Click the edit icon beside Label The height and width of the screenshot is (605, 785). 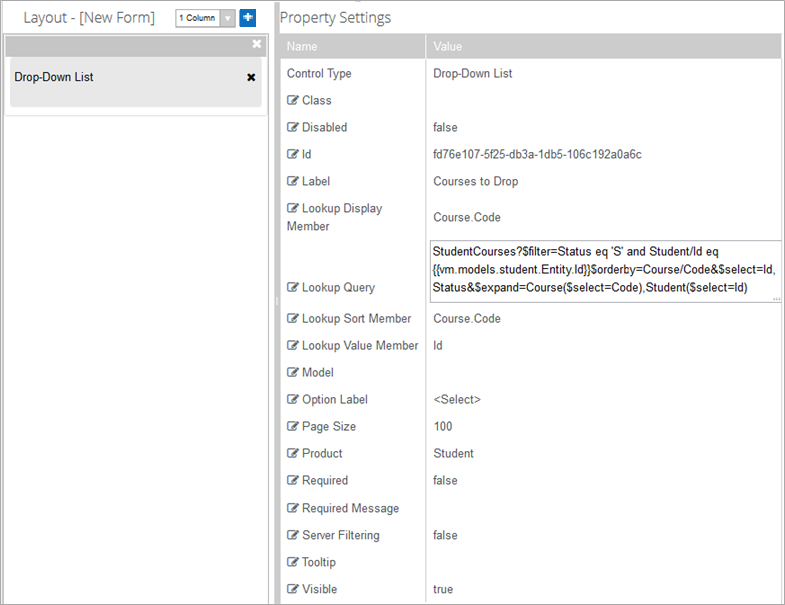click(292, 181)
